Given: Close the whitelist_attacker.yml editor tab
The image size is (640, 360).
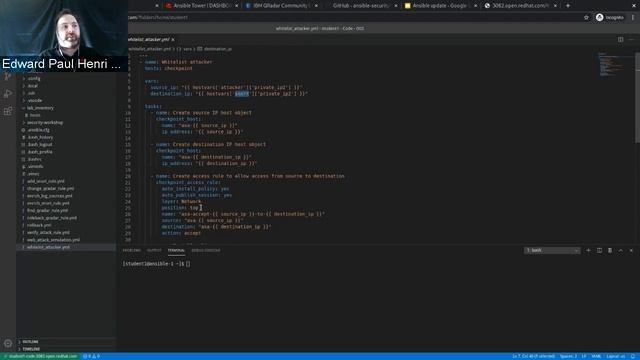Looking at the screenshot, I should pyautogui.click(x=173, y=40).
